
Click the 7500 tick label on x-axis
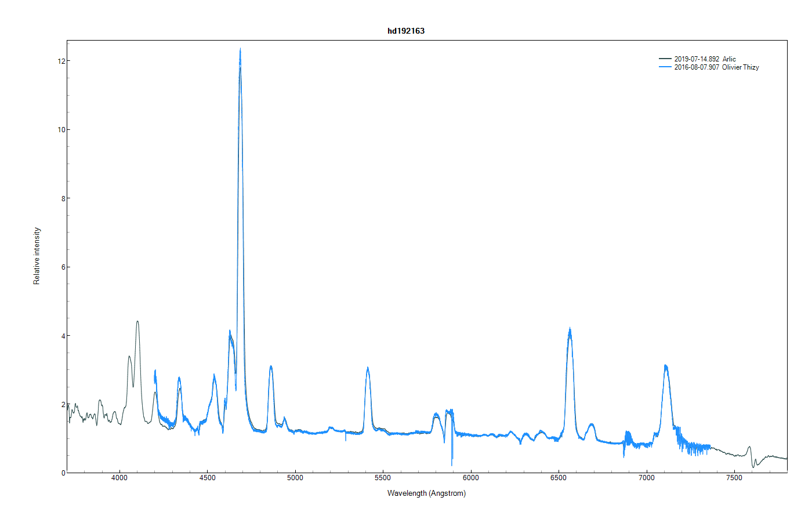734,478
